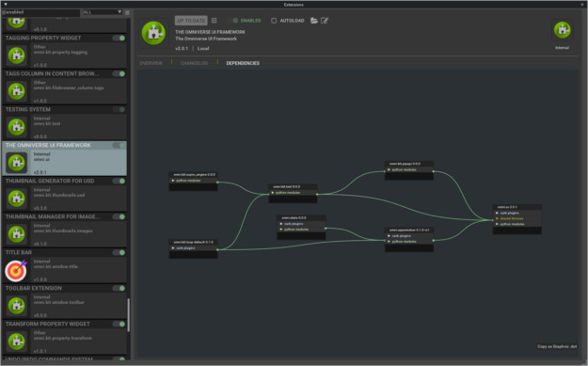
Task: Expand carb plugins in omni.stats node
Action: tap(281, 224)
